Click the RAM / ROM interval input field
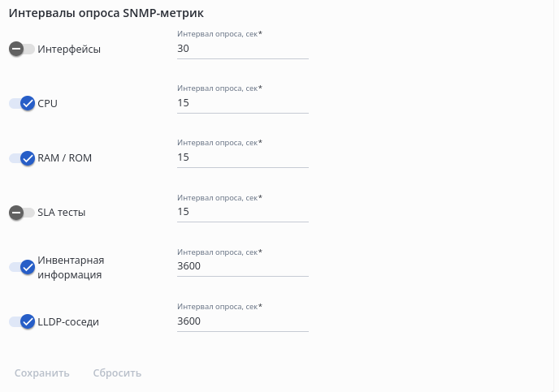The width and height of the screenshot is (559, 392). point(242,157)
